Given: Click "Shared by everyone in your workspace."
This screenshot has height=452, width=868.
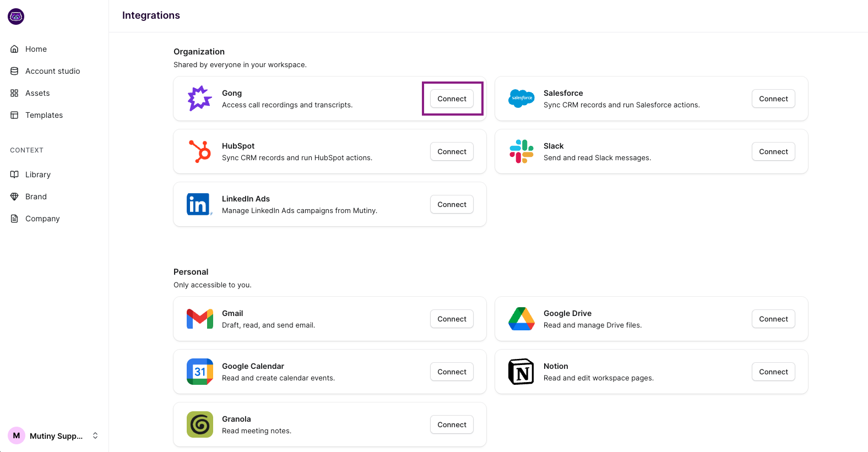Looking at the screenshot, I should (240, 65).
